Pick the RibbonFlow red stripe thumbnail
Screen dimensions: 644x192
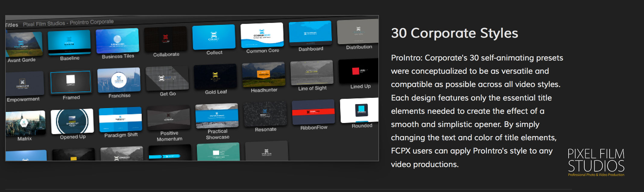(313, 112)
